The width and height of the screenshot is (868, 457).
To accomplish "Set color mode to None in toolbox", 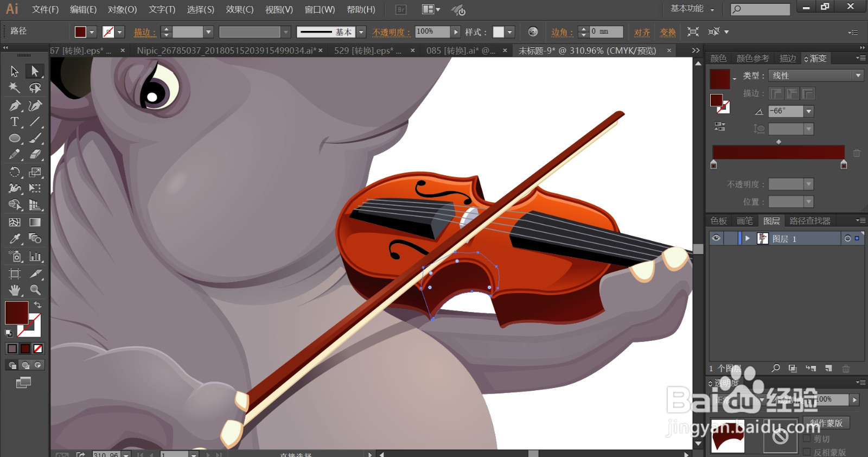I will 38,348.
